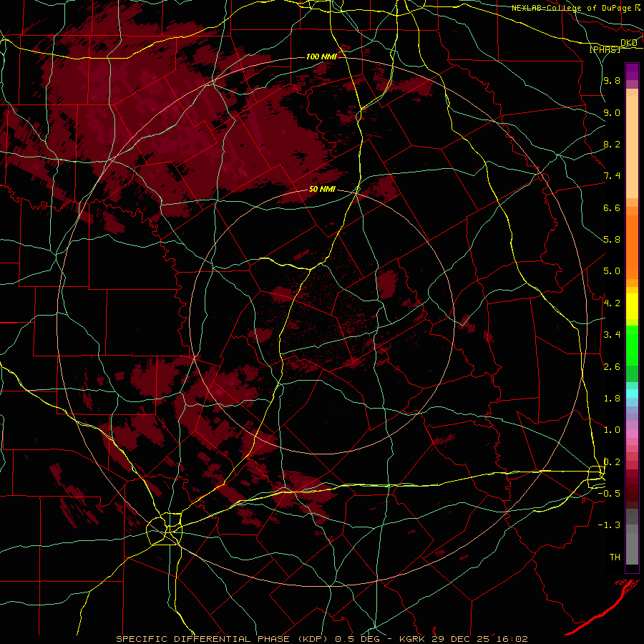Click the 0.2 value on the scale

point(612,462)
